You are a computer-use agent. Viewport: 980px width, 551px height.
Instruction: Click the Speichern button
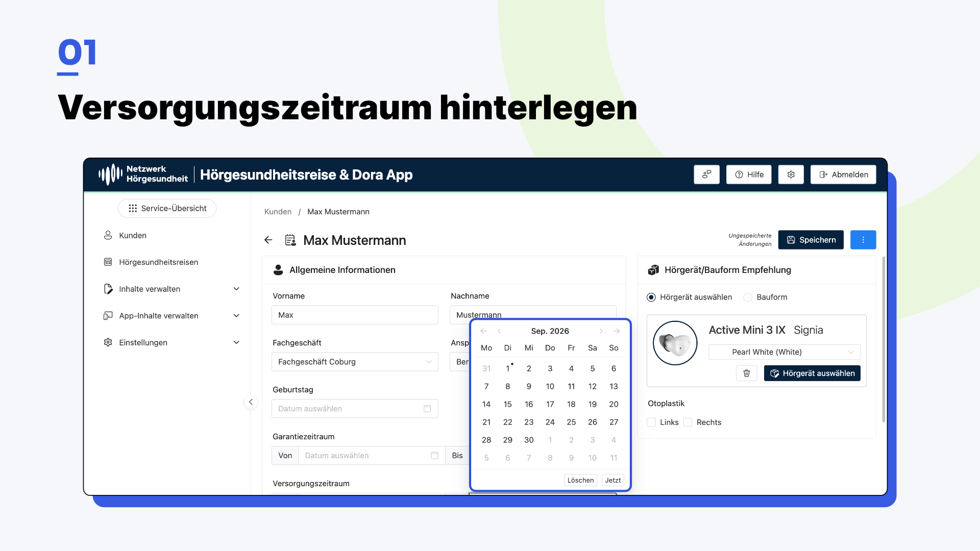[811, 240]
